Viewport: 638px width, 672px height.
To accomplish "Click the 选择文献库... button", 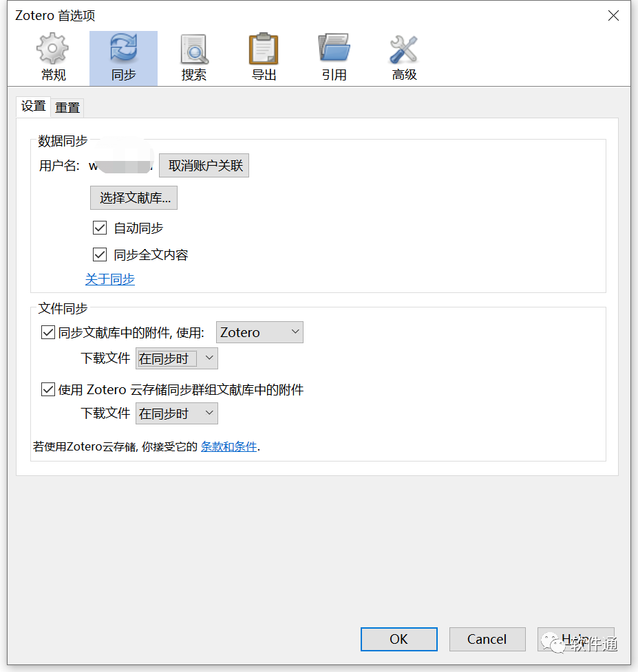I will 134,197.
